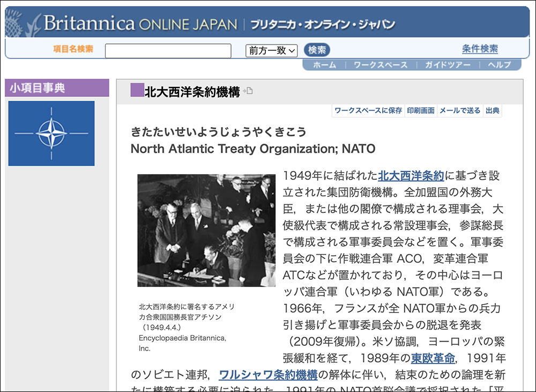Follow the 北大西洋条約 hyperlink
The width and height of the screenshot is (536, 392).
[411, 175]
